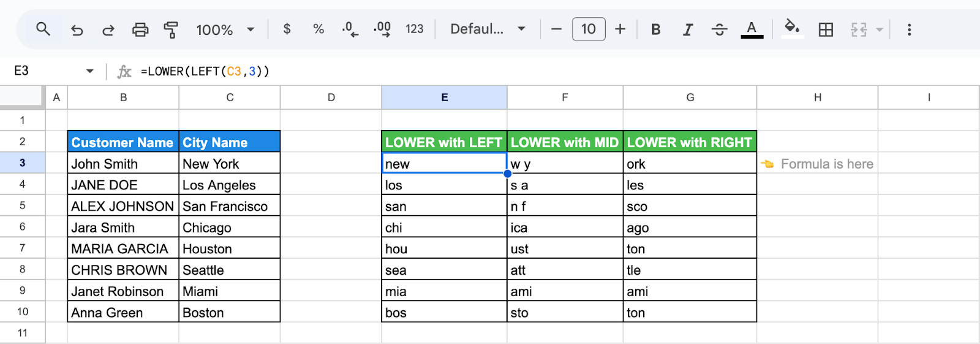Click the LOWER with RIGHT header cell
This screenshot has width=980, height=344.
click(x=690, y=142)
